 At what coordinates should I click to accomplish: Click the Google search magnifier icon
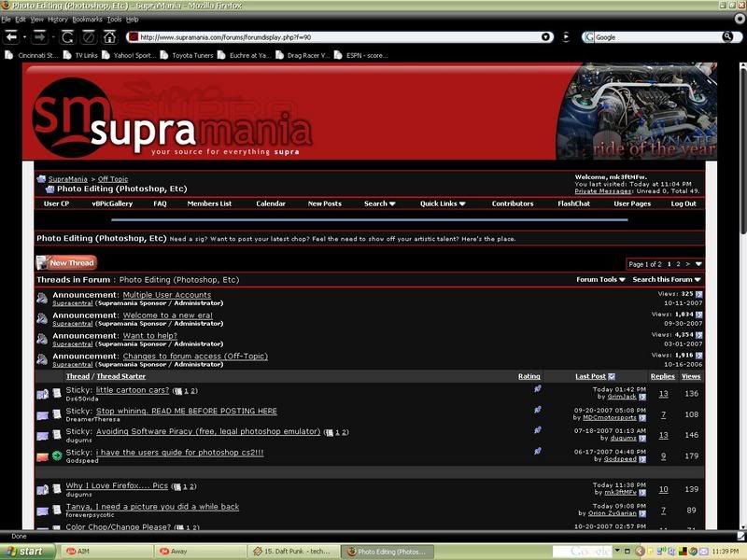727,36
